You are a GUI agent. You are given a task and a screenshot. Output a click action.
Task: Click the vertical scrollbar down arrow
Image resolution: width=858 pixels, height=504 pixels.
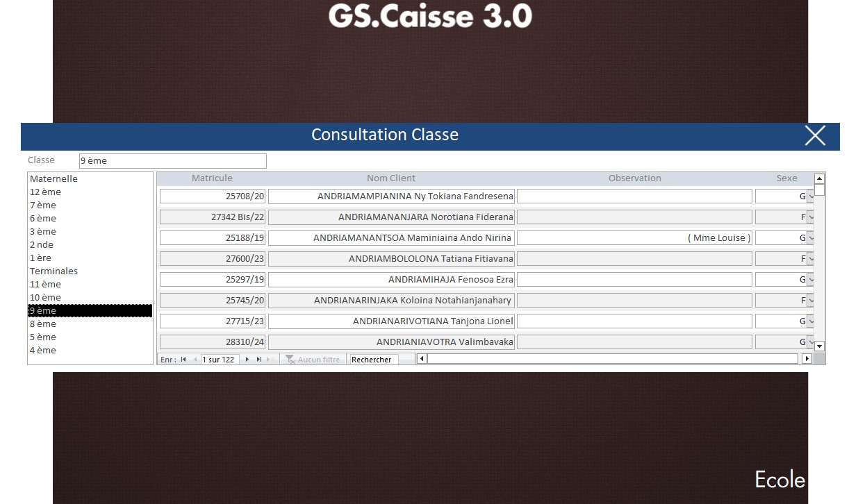[819, 346]
